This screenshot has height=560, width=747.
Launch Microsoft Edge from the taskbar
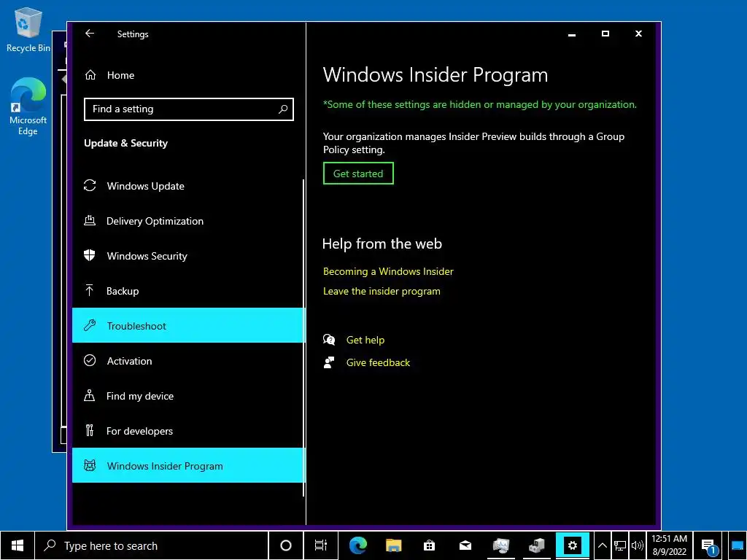pos(358,545)
